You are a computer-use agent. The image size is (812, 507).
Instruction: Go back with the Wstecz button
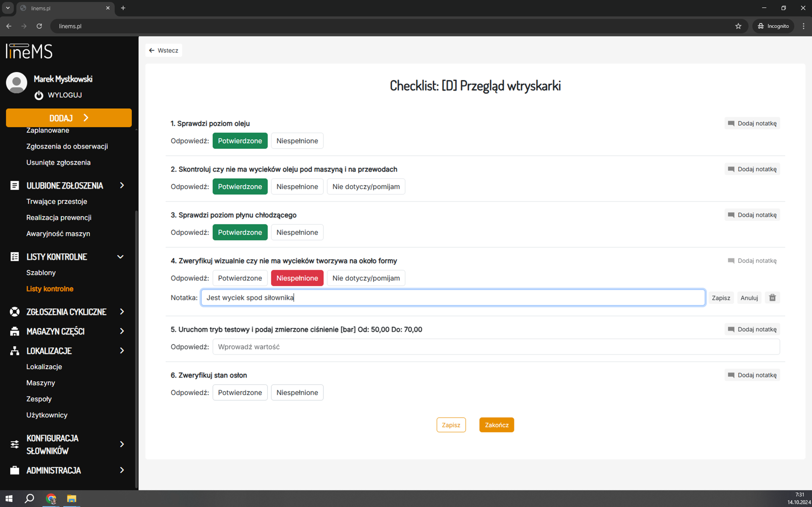point(164,50)
